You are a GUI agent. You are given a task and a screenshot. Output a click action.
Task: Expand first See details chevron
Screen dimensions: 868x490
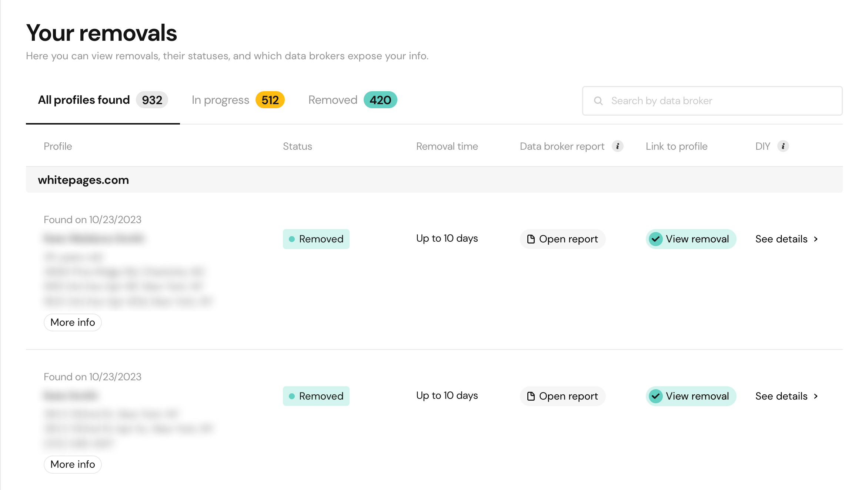pos(816,239)
